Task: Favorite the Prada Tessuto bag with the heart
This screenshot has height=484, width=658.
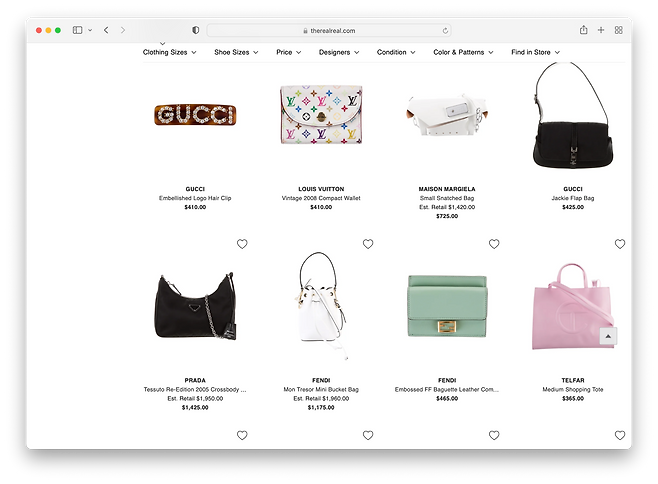Action: point(242,244)
